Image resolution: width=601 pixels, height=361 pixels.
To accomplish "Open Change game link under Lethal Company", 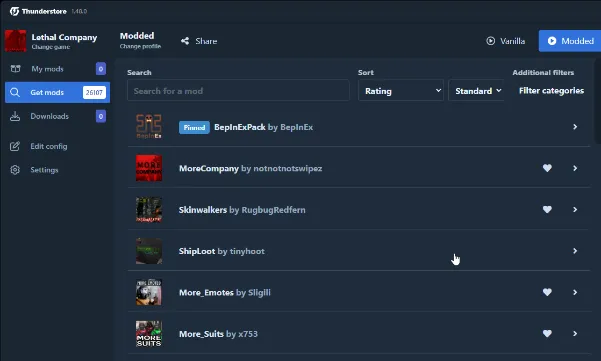I will coord(51,47).
